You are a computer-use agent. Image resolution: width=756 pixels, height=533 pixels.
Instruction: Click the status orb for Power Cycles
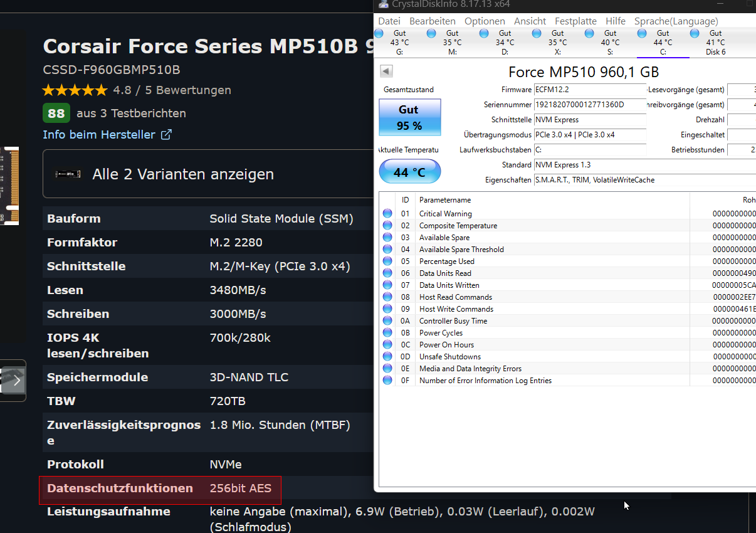point(387,333)
